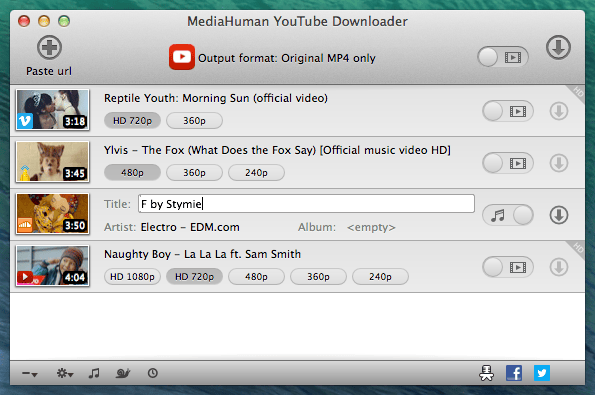595x395 pixels.
Task: Select 360p for Reptile Youth video
Action: click(194, 121)
